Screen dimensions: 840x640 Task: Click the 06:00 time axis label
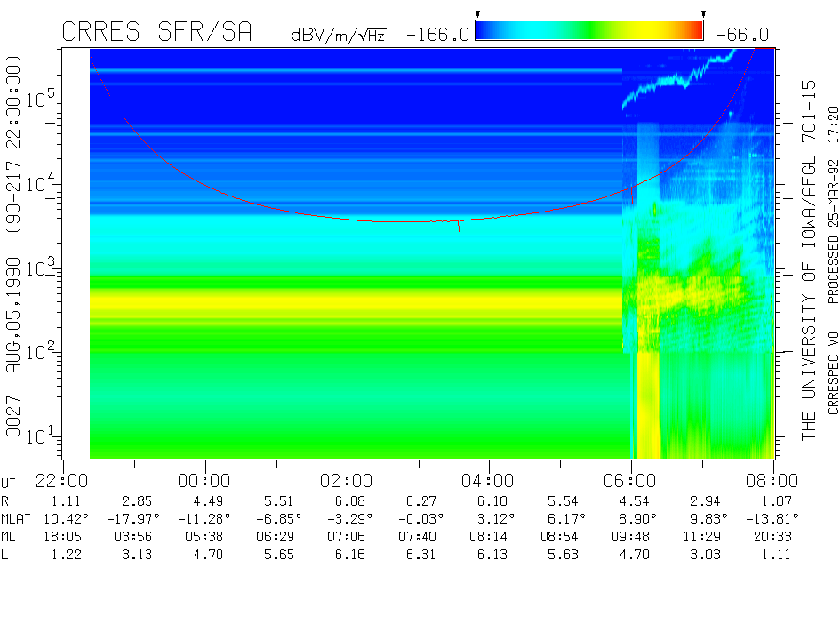click(631, 481)
